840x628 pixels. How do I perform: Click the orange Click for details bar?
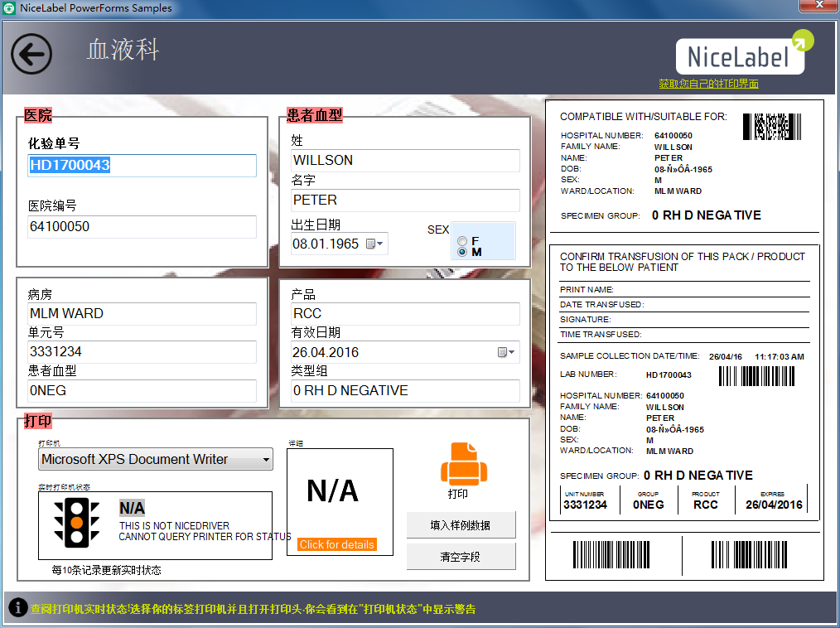(x=339, y=545)
